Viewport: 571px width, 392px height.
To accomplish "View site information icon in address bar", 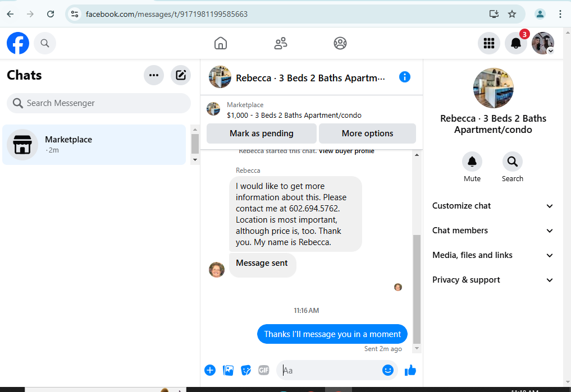I will click(x=75, y=14).
